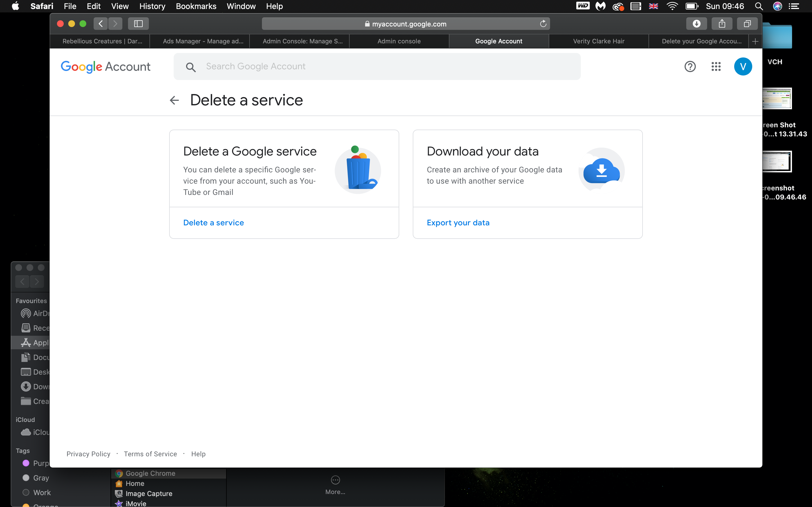Show Safari downloads list

click(x=696, y=24)
